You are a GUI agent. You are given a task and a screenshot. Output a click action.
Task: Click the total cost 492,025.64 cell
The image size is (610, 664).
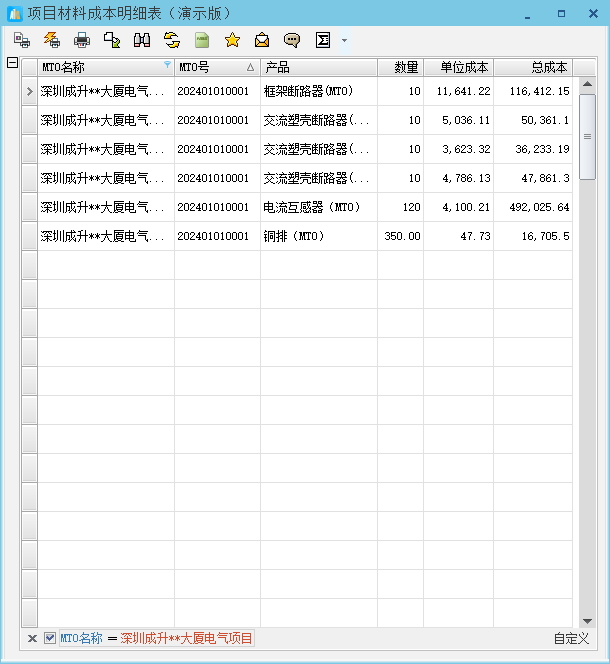pyautogui.click(x=533, y=207)
